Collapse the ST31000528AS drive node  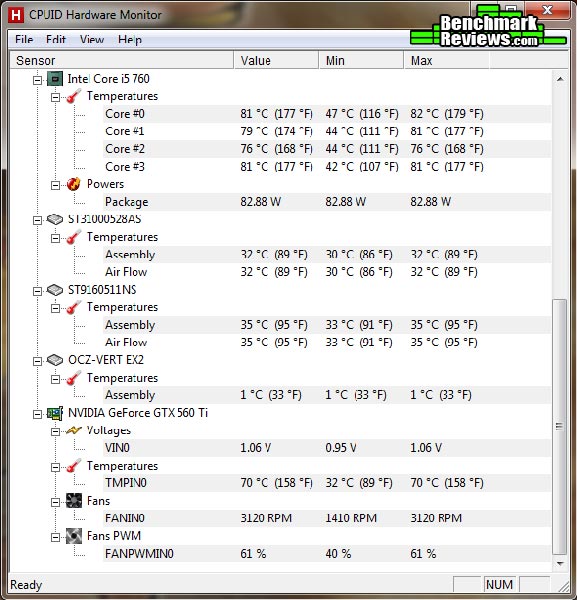(37, 220)
